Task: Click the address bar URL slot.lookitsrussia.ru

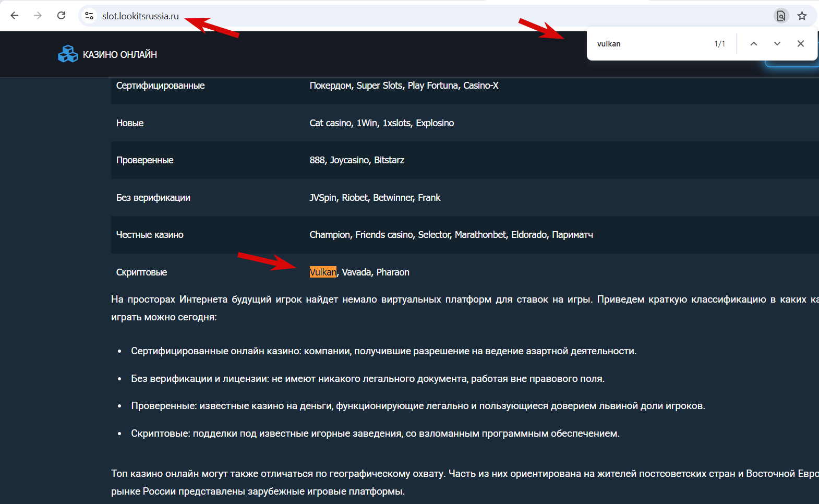Action: point(140,16)
